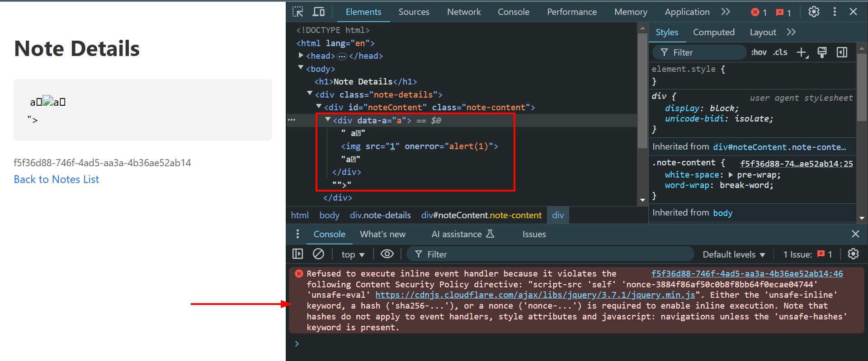Activate the inspect element picker tool
Screen dimensions: 868x361
click(298, 12)
